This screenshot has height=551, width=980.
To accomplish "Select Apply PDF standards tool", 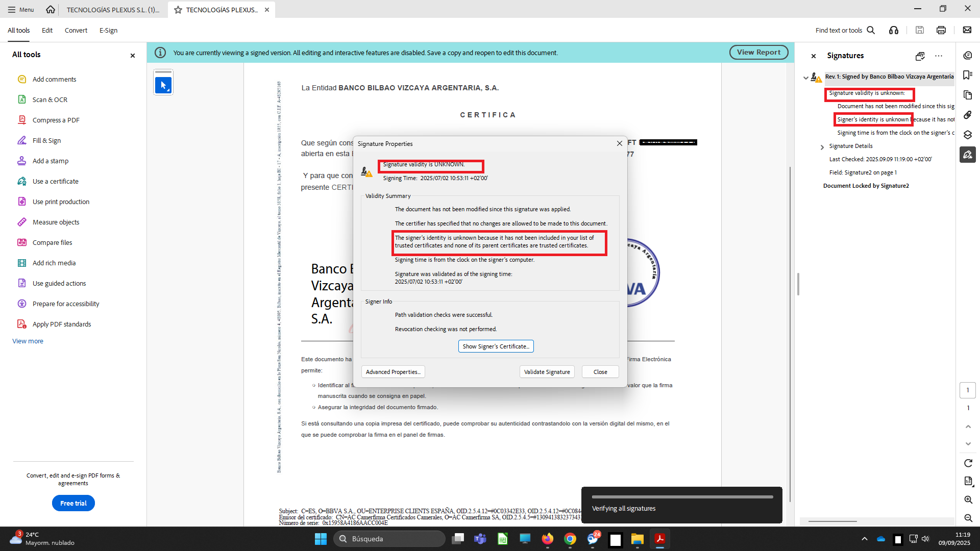I will point(61,324).
